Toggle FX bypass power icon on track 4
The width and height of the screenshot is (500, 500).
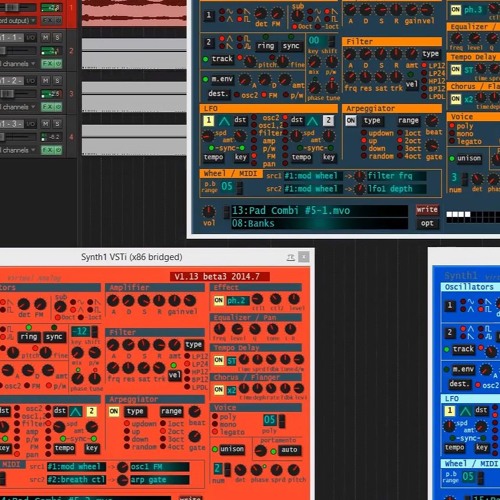click(58, 150)
